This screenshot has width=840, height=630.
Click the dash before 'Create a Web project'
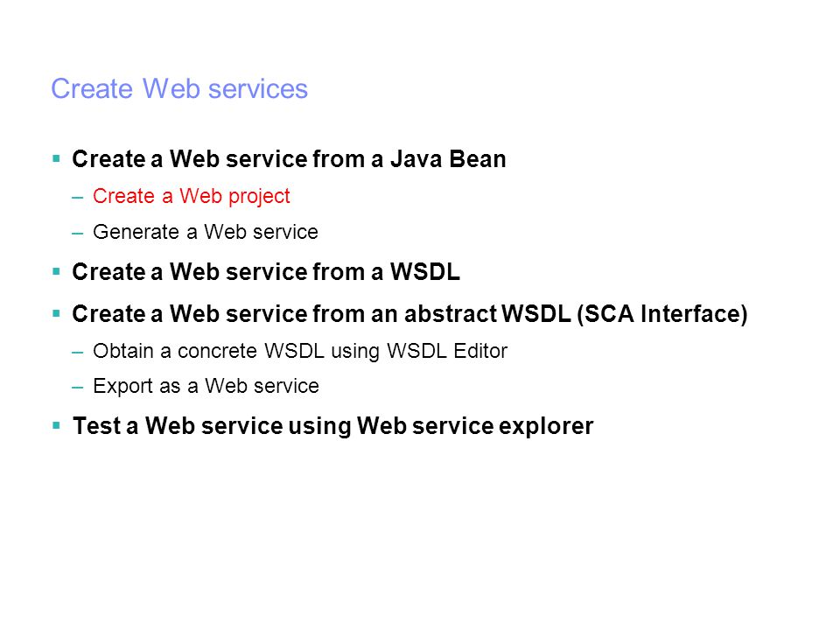(x=78, y=198)
